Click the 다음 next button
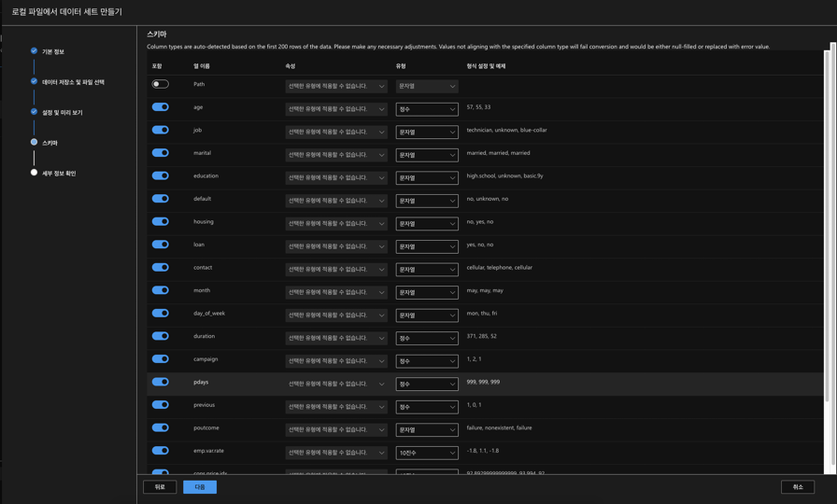Screen dimensions: 837x504 (x=200, y=487)
